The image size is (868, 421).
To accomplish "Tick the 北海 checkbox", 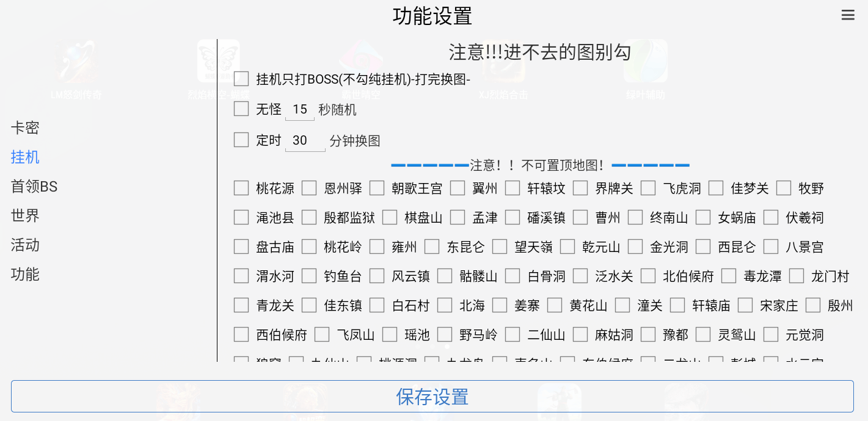I will click(445, 305).
